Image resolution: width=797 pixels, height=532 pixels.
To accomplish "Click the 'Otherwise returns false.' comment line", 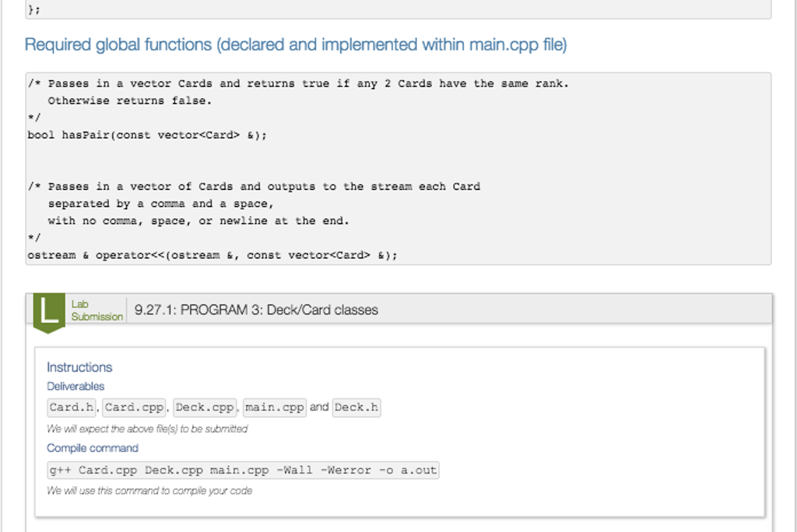I will 129,100.
